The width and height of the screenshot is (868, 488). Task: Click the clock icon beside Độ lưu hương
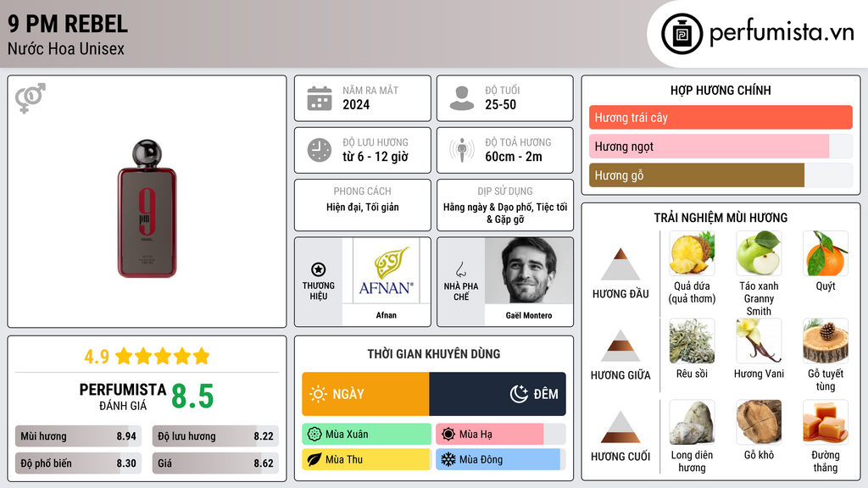319,150
